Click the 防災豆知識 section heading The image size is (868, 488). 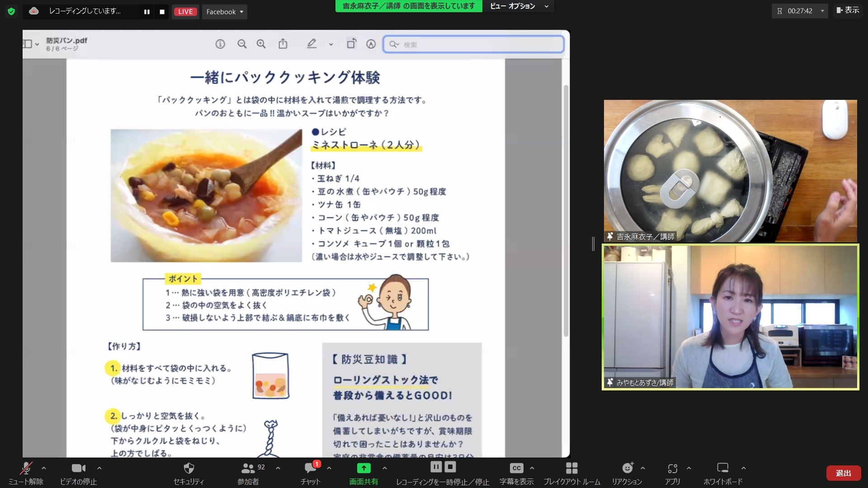coord(369,359)
